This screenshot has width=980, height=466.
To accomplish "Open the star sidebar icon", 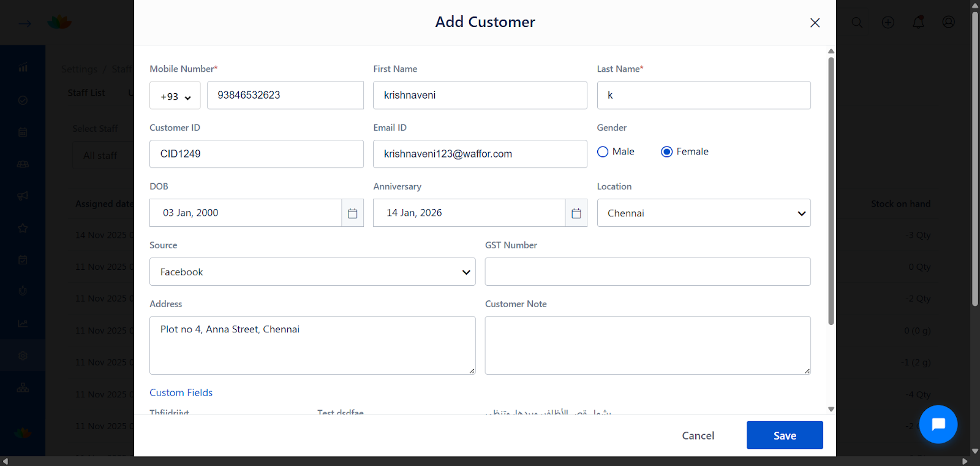I will pyautogui.click(x=23, y=228).
